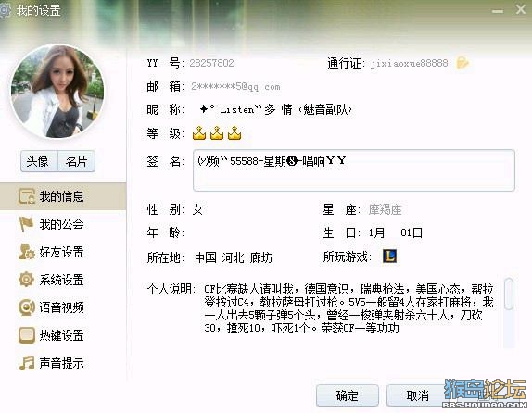Select the Friend Settings icon

click(x=27, y=252)
